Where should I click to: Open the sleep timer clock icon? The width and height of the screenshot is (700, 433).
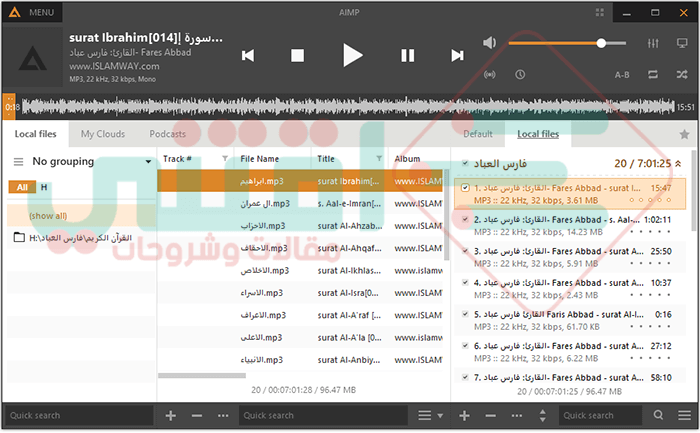pyautogui.click(x=520, y=75)
